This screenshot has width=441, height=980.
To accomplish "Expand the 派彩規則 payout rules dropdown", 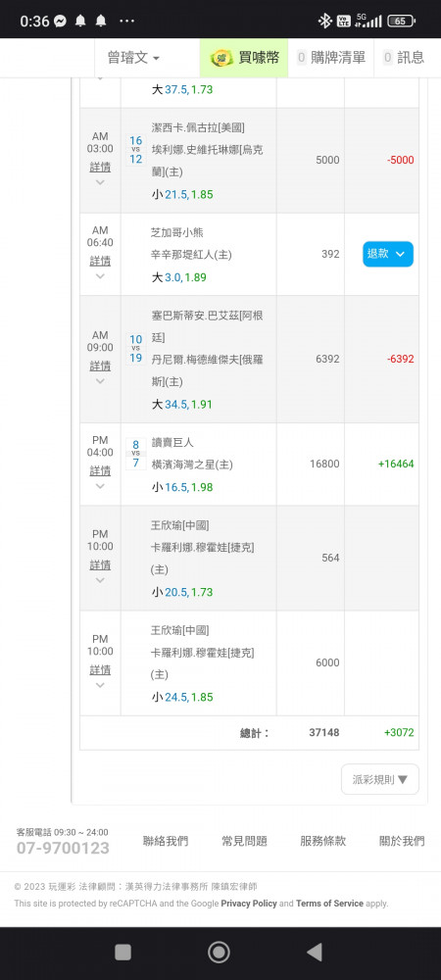I will [x=380, y=779].
